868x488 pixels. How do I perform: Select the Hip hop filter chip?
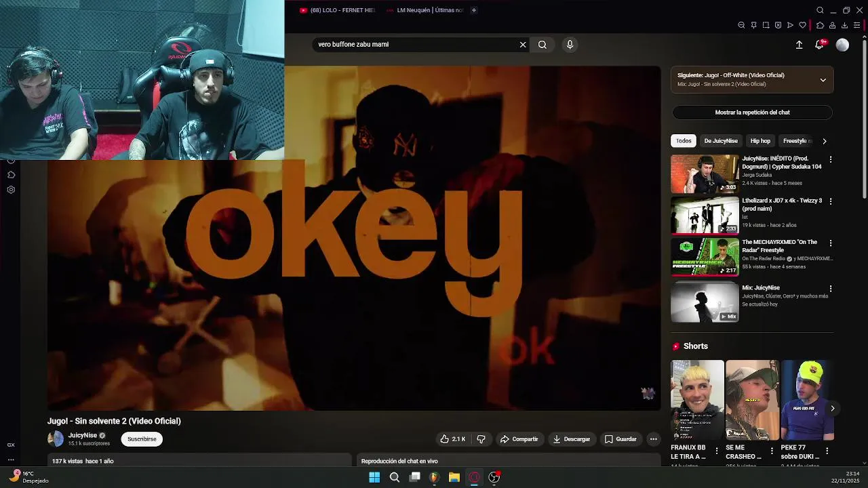(x=760, y=141)
